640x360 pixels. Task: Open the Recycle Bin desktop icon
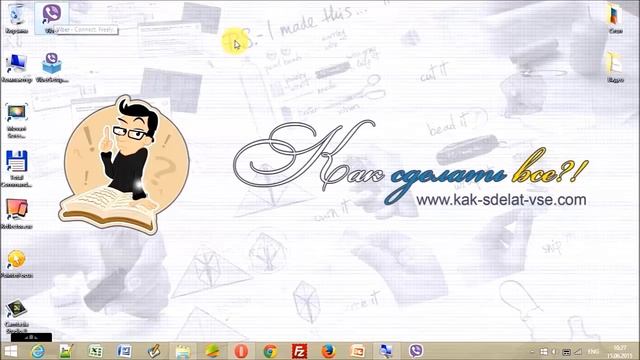(x=16, y=18)
